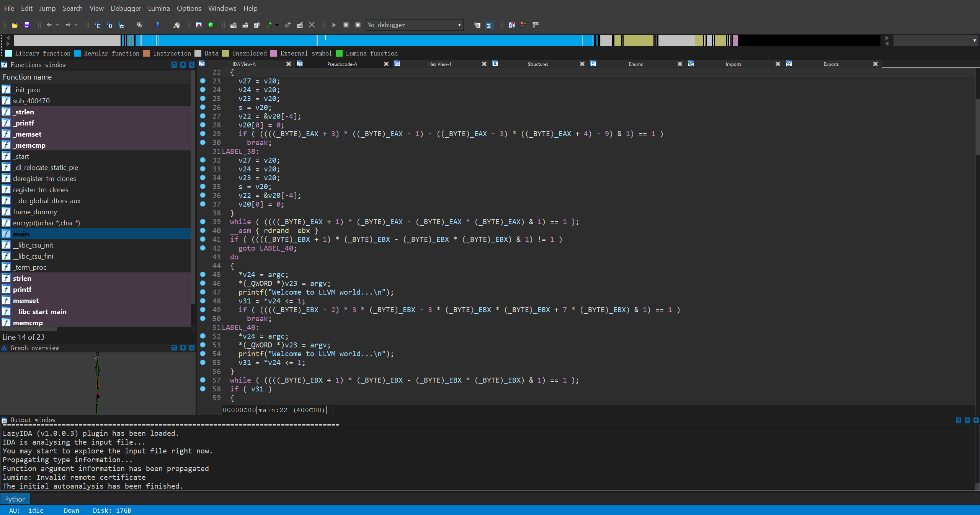980x515 pixels.
Task: Open the Debugger menu
Action: coord(126,8)
